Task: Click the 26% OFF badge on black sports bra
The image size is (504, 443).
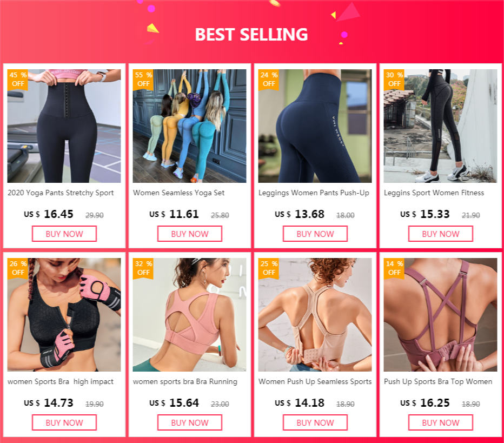Action: click(x=18, y=268)
